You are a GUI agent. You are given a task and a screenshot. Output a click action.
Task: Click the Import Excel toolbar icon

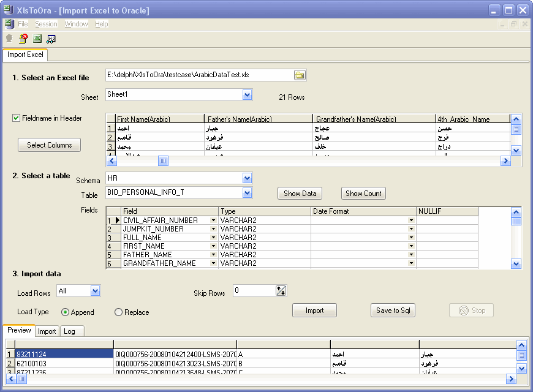(x=37, y=39)
